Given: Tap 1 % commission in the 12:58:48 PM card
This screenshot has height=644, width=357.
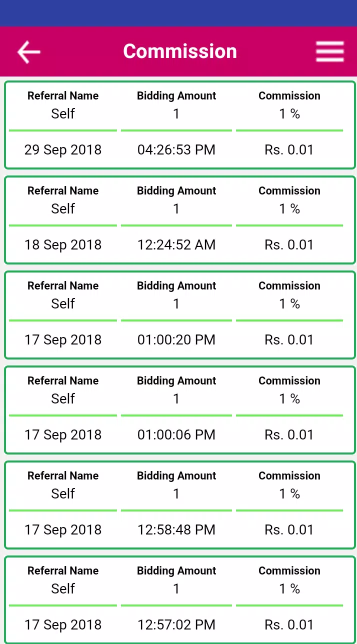Looking at the screenshot, I should [x=289, y=493].
